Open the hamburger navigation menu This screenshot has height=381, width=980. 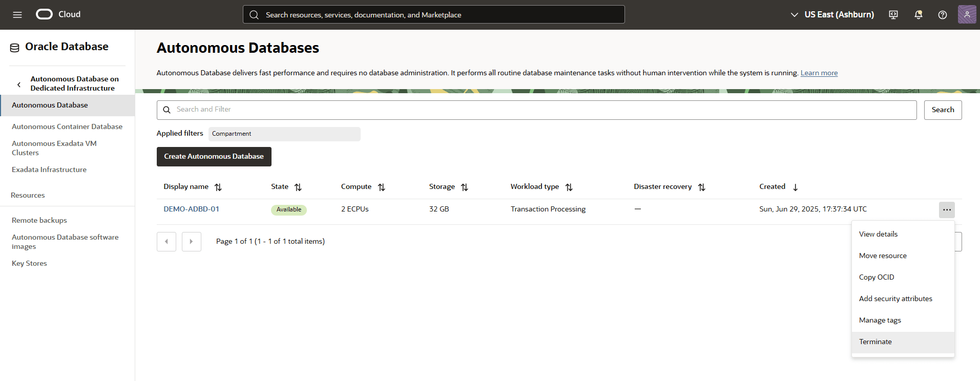coord(17,15)
